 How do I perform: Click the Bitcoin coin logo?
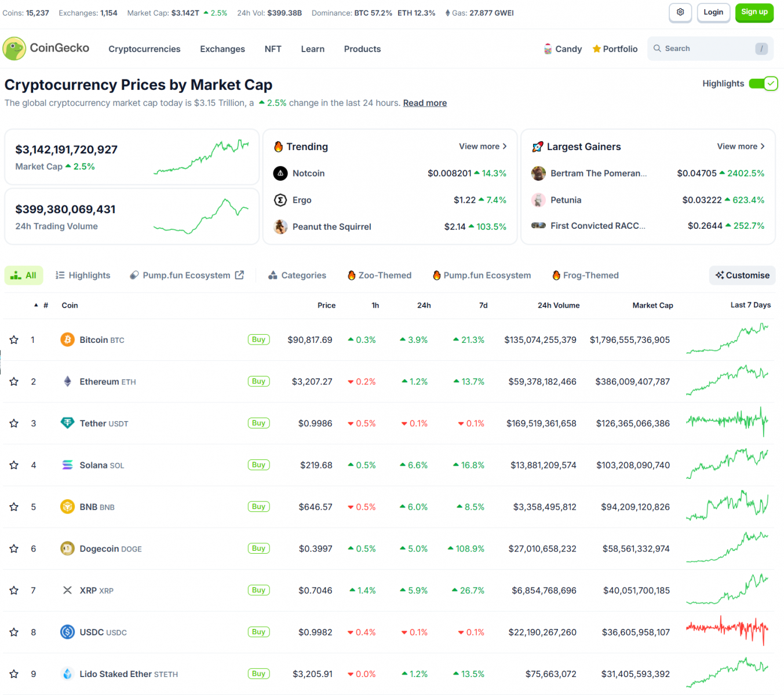[x=67, y=339]
